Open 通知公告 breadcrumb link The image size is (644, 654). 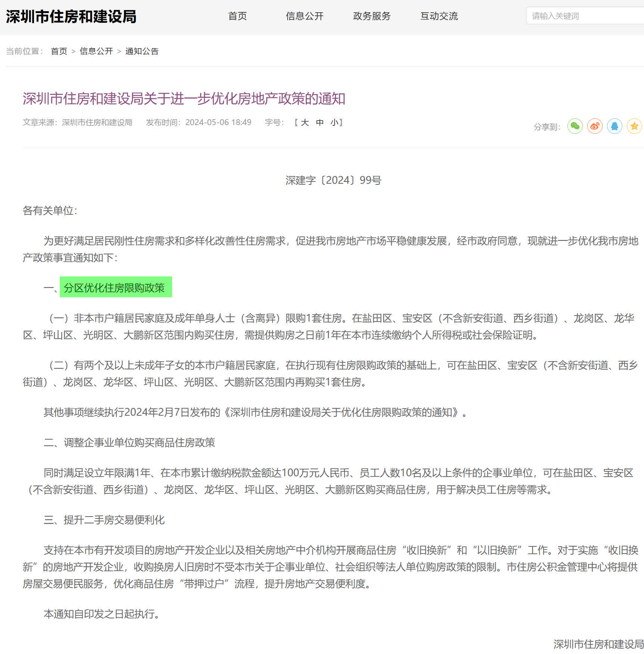[x=142, y=51]
